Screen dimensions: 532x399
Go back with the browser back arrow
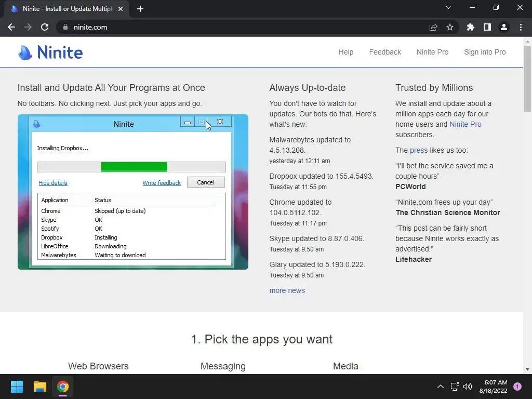tap(11, 27)
